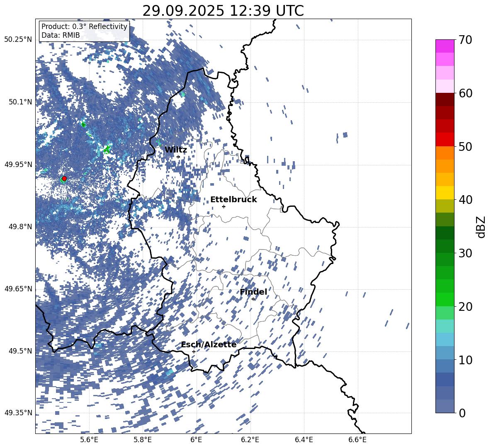
Task: Click the 49.65°N latitude label
Action: 18,288
